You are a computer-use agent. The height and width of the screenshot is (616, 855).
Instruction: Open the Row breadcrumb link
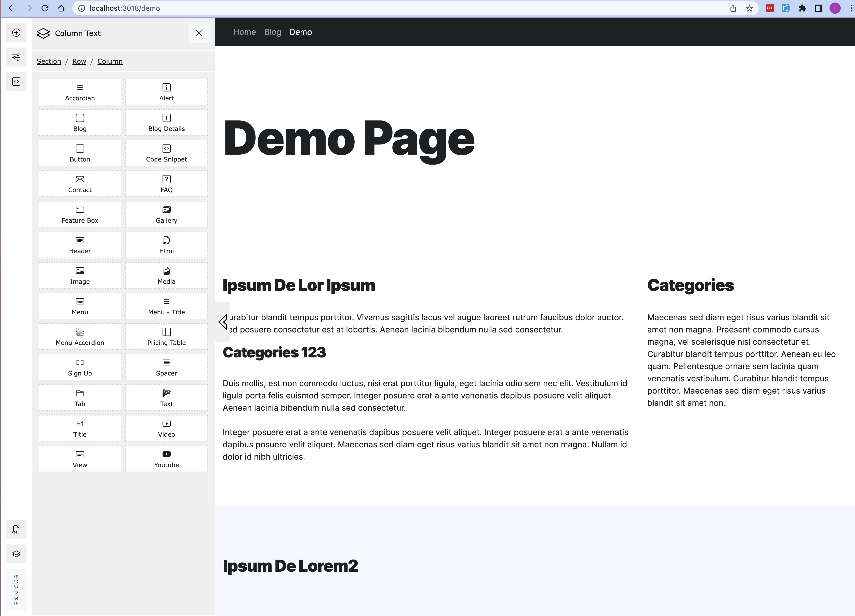point(79,61)
